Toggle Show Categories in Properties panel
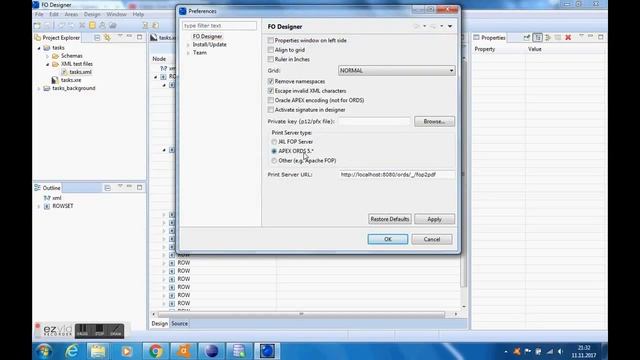640x360 pixels. [538, 38]
